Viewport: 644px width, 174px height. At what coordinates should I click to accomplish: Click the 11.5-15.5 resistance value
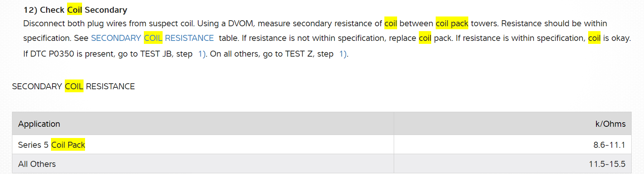point(607,164)
